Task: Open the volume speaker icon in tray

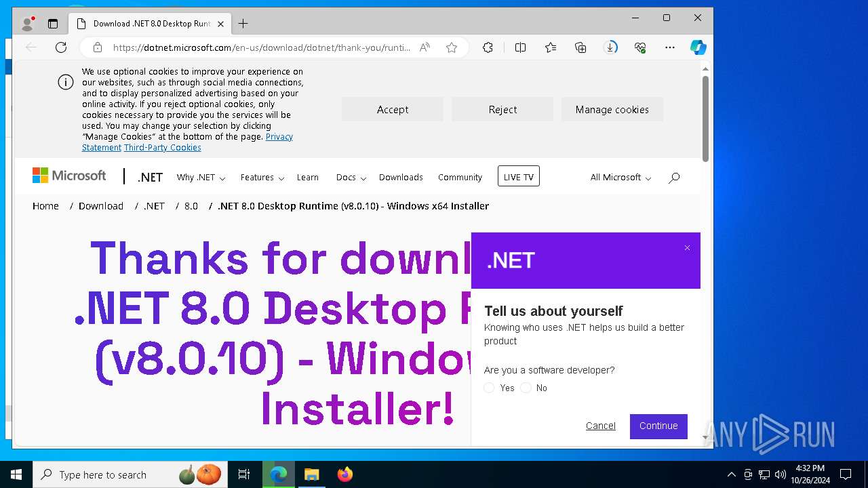Action: [781, 474]
